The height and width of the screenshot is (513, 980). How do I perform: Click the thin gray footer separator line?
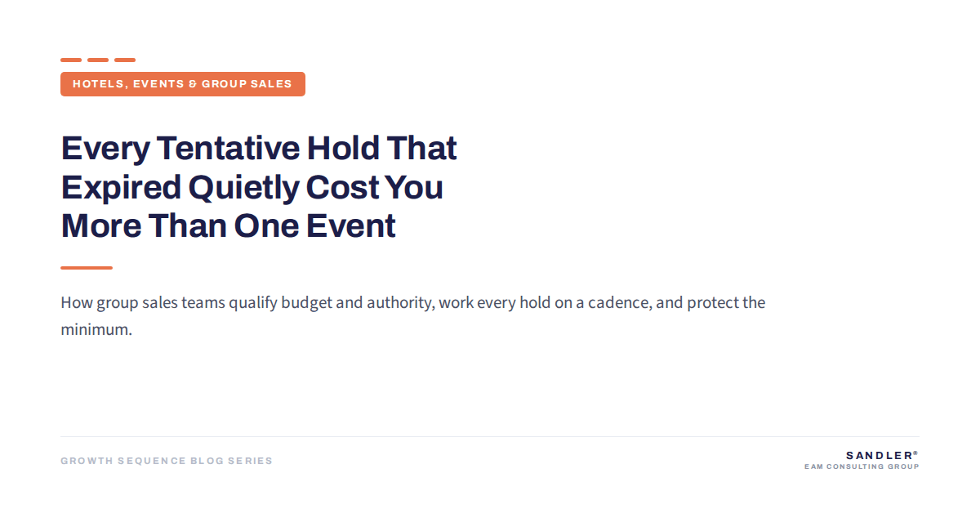490,437
